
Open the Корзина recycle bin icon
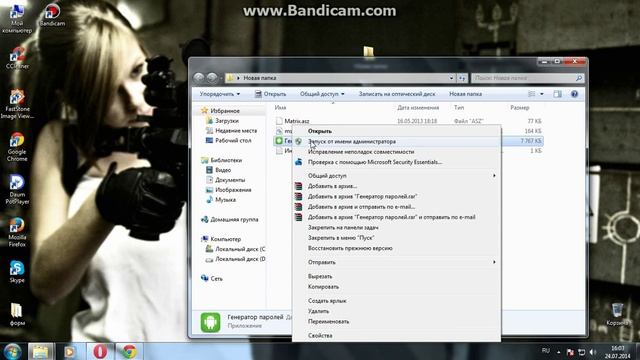[x=617, y=314]
